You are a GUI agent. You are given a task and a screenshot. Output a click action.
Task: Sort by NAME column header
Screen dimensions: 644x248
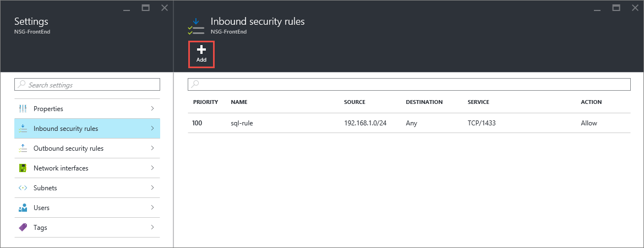tap(239, 102)
